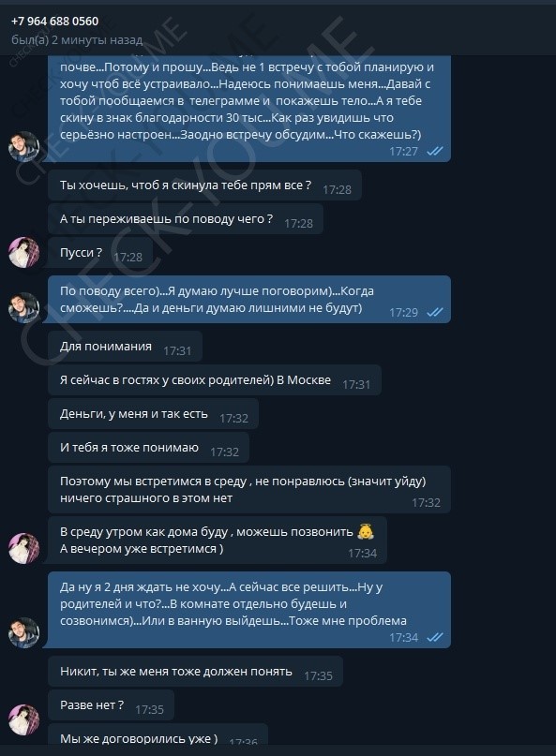Select message 'А ты переживаешь по поводу чего'
The height and width of the screenshot is (756, 556).
point(186,219)
